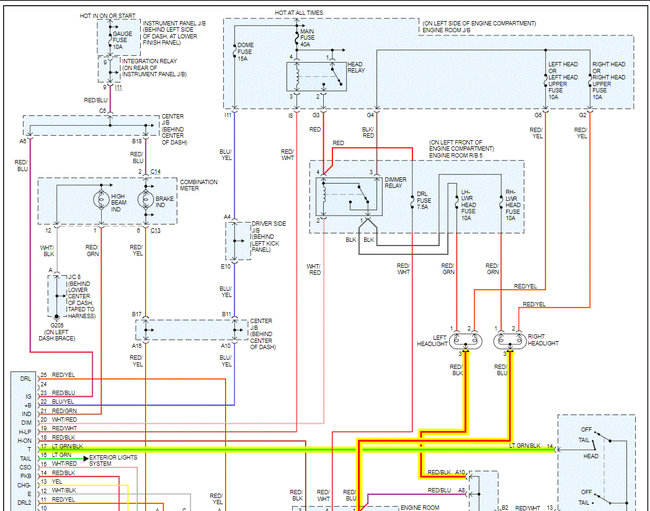The width and height of the screenshot is (650, 511).
Task: Click the DRL Fuse 7.5A symbol
Action: [412, 201]
